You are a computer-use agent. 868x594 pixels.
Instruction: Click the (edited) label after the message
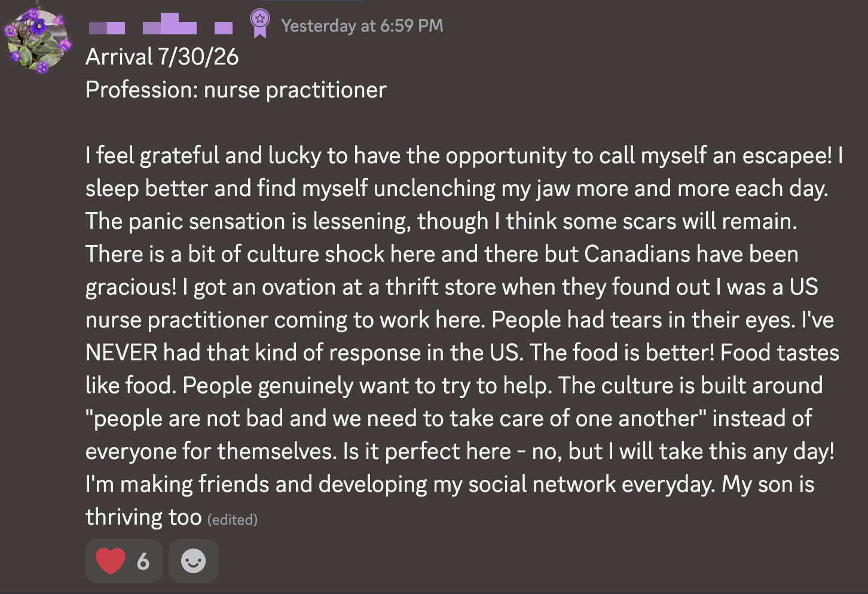pyautogui.click(x=233, y=520)
